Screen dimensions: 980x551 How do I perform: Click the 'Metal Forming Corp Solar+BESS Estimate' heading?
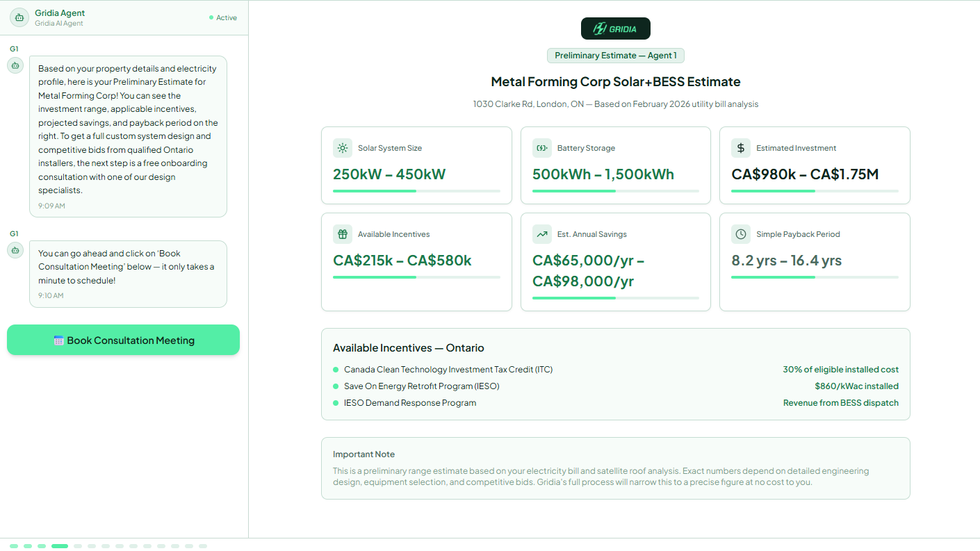pyautogui.click(x=616, y=82)
